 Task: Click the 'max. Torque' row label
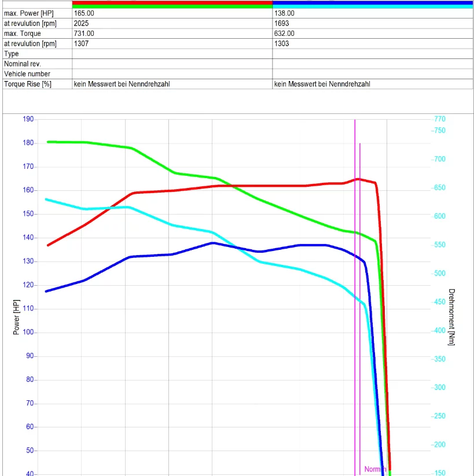(x=23, y=34)
